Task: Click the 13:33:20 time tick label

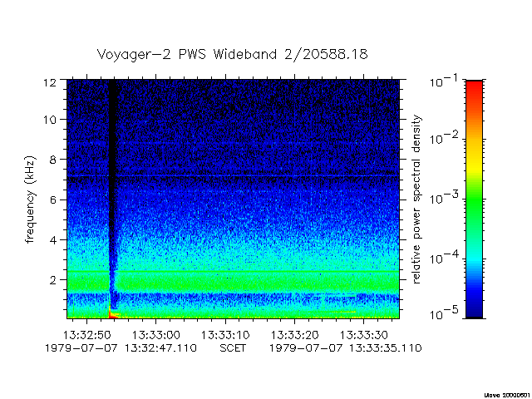Action: [x=294, y=335]
